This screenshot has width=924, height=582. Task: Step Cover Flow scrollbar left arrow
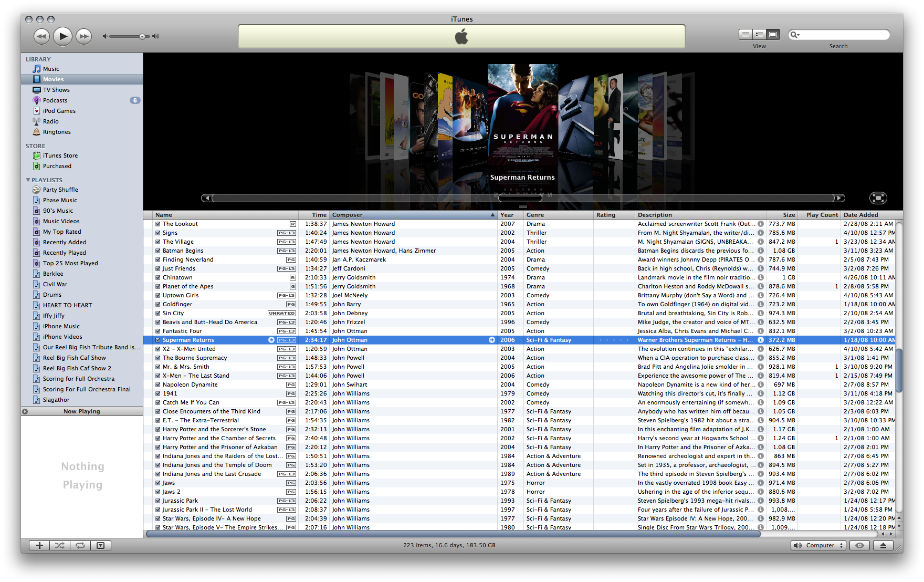207,198
